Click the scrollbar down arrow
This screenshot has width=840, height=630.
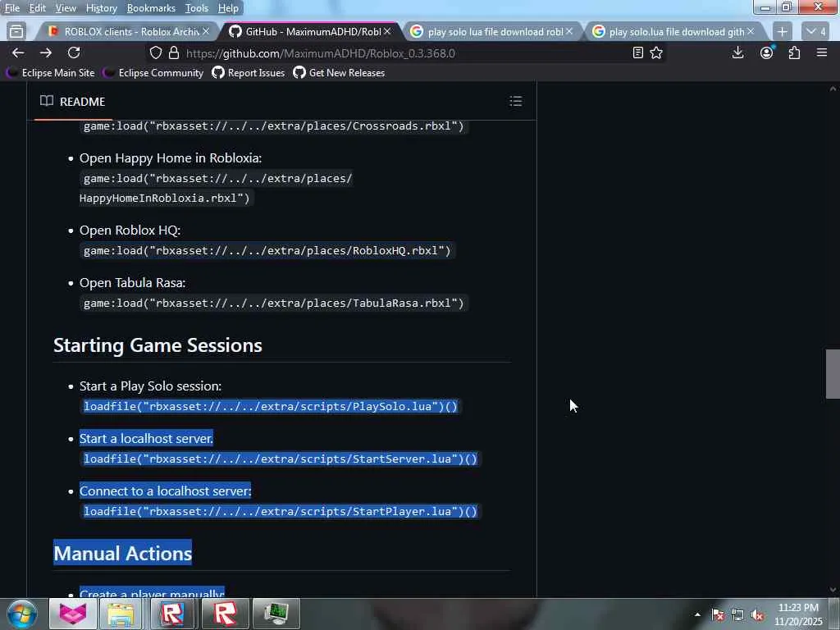coord(833,590)
